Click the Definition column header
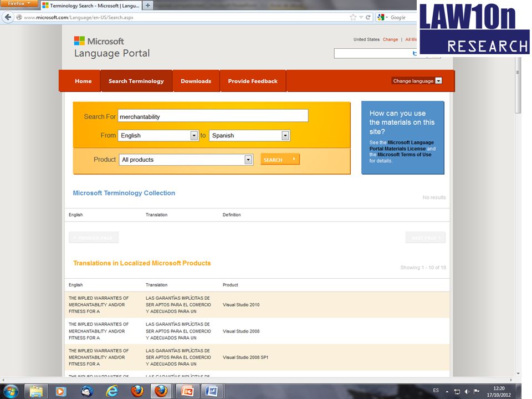Image resolution: width=532 pixels, height=399 pixels. coord(232,215)
